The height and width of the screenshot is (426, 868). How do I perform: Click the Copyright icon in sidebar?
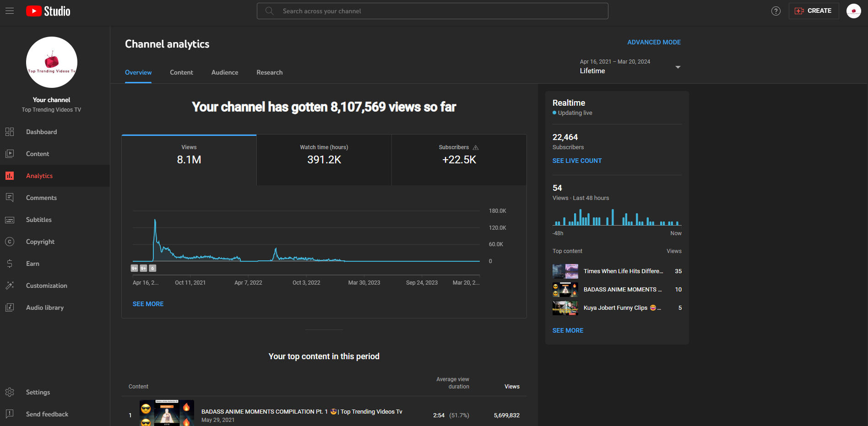(10, 242)
